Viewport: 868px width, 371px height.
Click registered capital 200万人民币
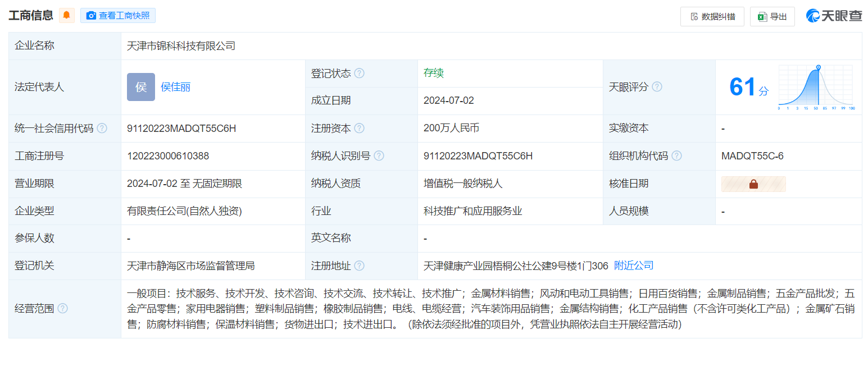[x=451, y=128]
